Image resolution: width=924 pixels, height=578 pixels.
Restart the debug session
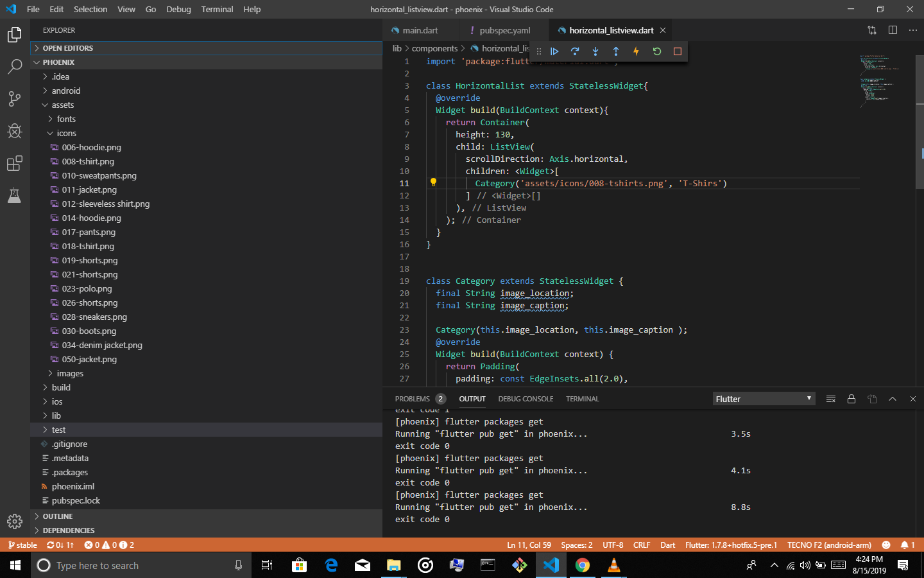656,51
